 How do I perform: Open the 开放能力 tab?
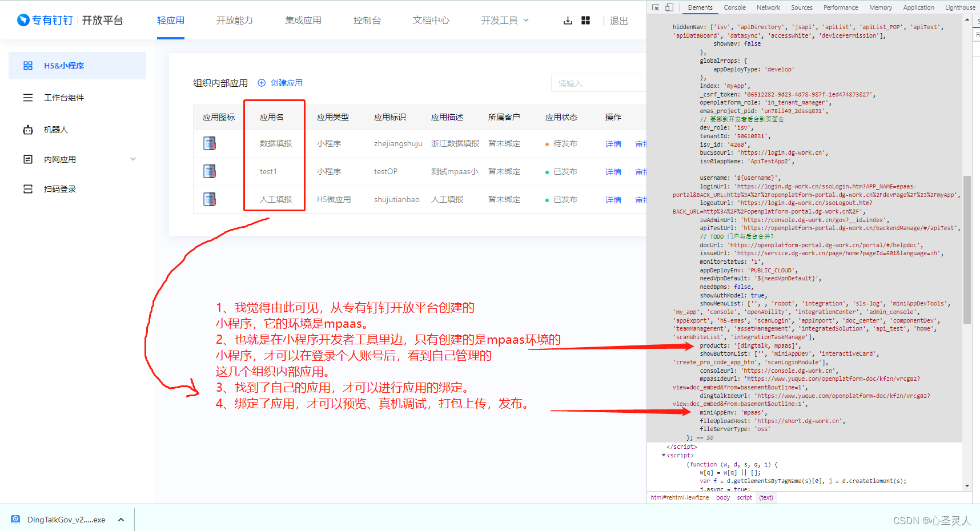pos(234,21)
